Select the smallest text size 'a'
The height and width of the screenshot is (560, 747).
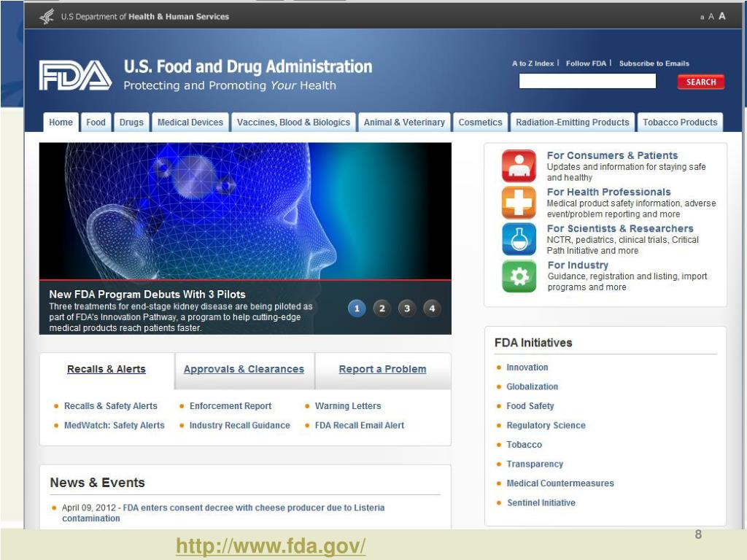point(702,17)
